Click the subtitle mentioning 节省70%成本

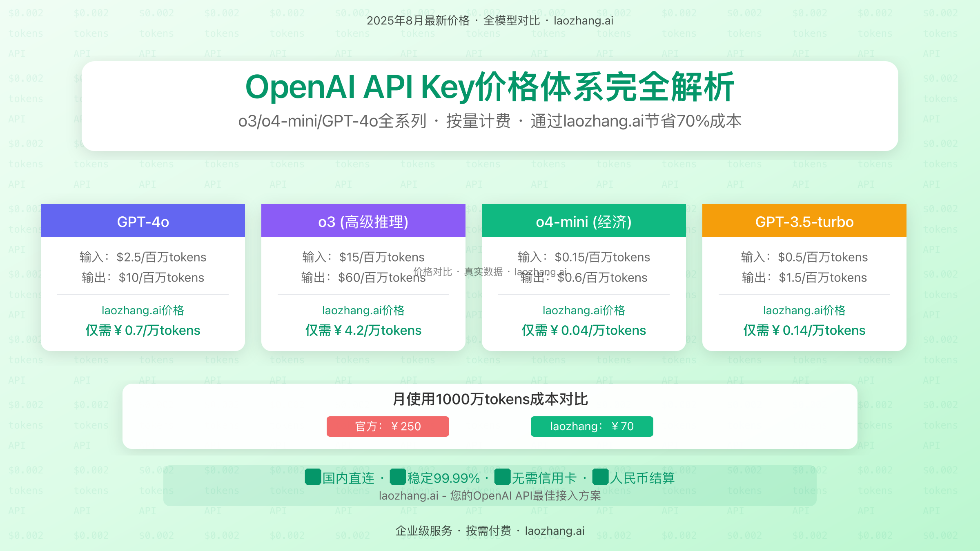490,121
